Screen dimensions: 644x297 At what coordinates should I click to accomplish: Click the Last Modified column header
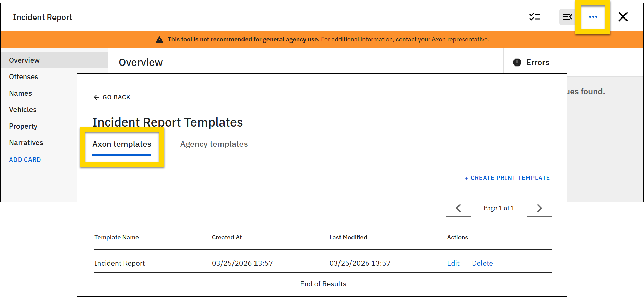coord(348,237)
